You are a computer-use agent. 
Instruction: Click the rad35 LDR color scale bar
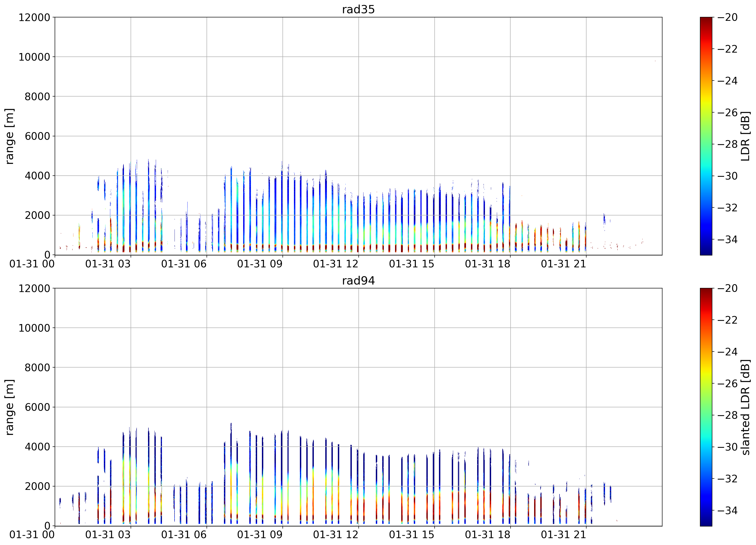(706, 136)
